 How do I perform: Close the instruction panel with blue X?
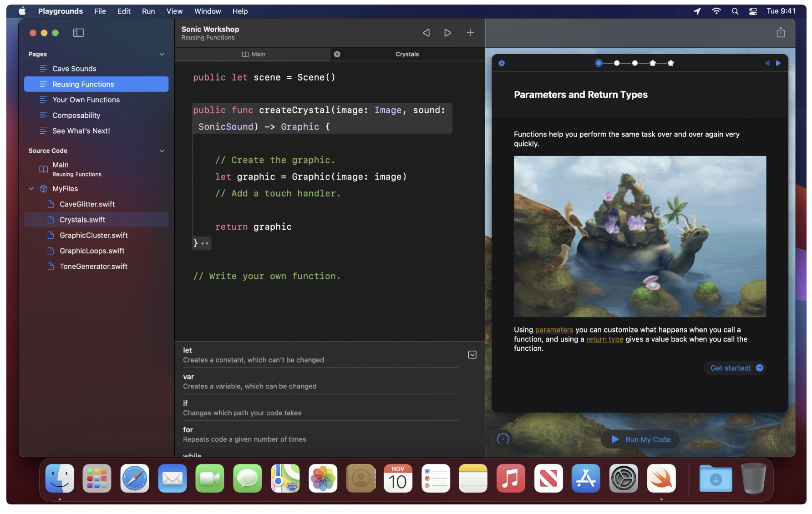pos(502,63)
